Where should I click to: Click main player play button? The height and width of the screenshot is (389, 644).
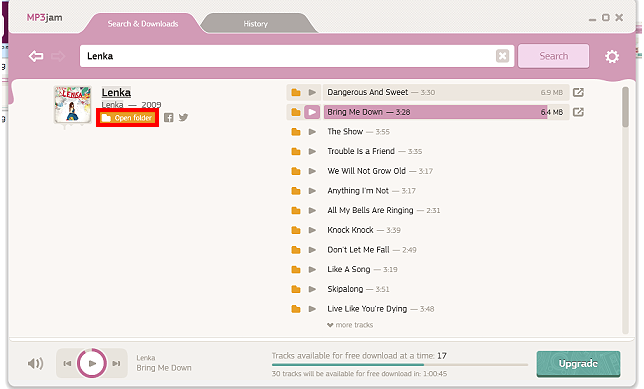[92, 363]
